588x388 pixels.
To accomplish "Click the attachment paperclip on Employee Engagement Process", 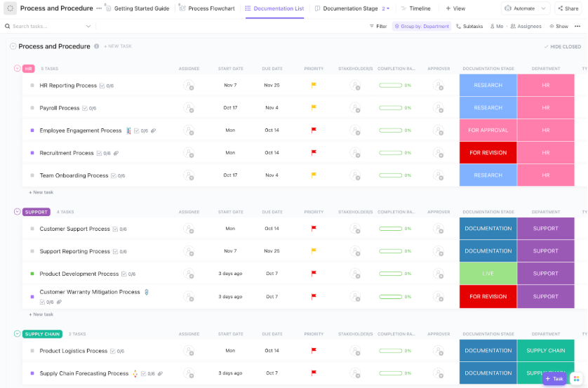I will pyautogui.click(x=153, y=131).
